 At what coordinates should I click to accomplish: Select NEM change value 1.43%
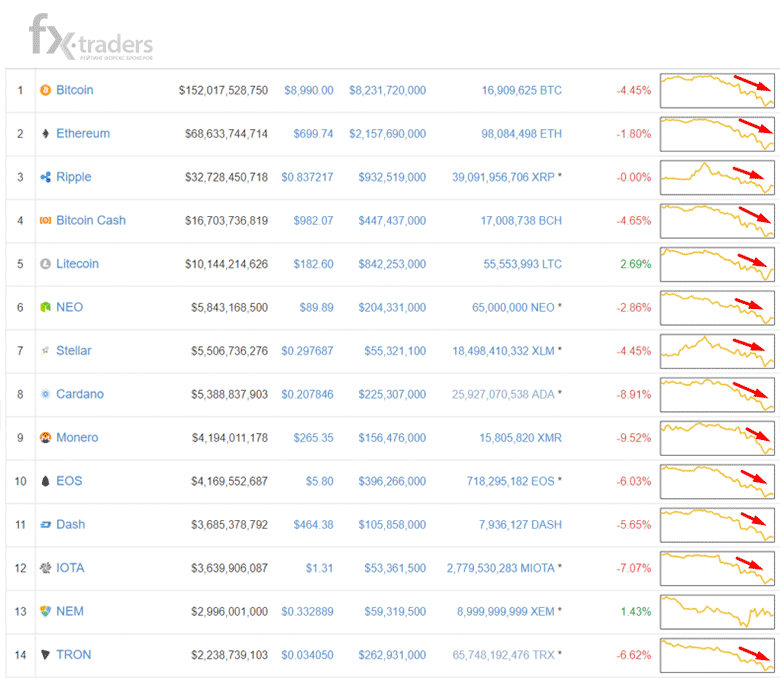636,611
